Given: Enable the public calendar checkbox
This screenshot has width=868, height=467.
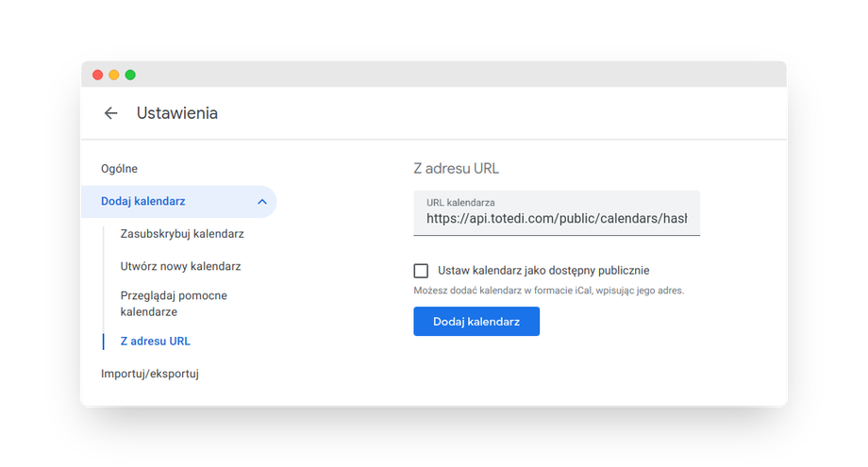Looking at the screenshot, I should click(421, 271).
